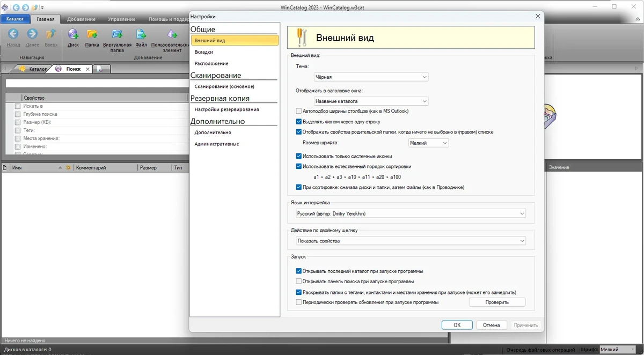This screenshot has width=644, height=355.
Task: Switch to the Каталог document tab
Action: click(33, 69)
